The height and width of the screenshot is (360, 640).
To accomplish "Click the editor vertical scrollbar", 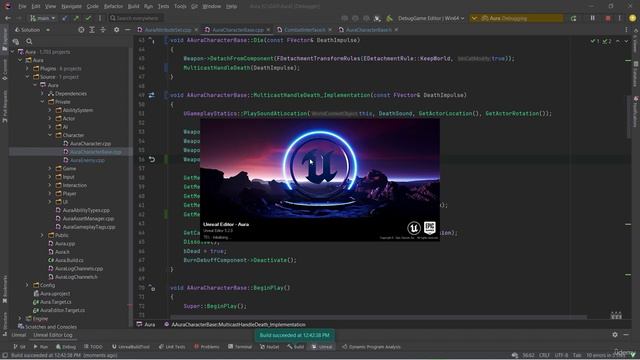I will pos(629,116).
